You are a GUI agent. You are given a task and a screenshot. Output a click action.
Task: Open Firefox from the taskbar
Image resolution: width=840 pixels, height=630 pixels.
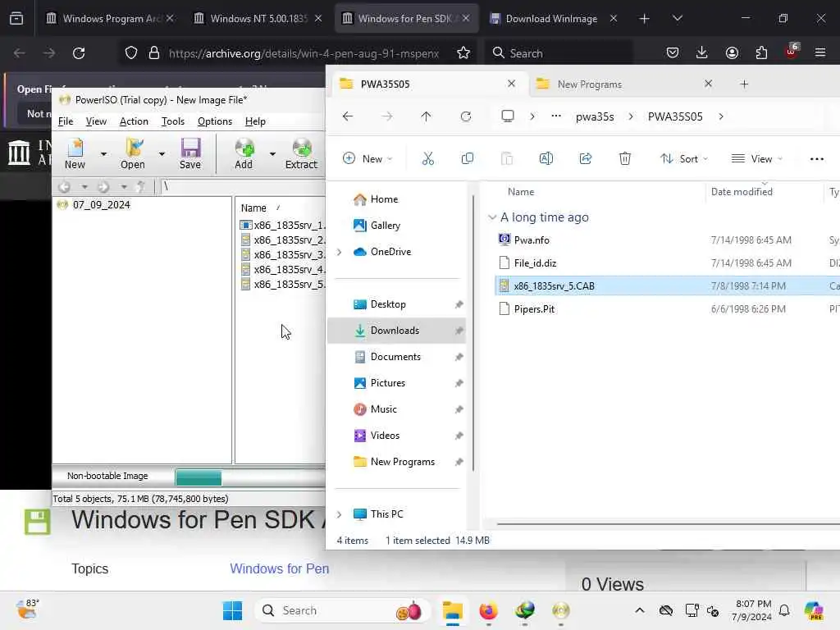489,610
